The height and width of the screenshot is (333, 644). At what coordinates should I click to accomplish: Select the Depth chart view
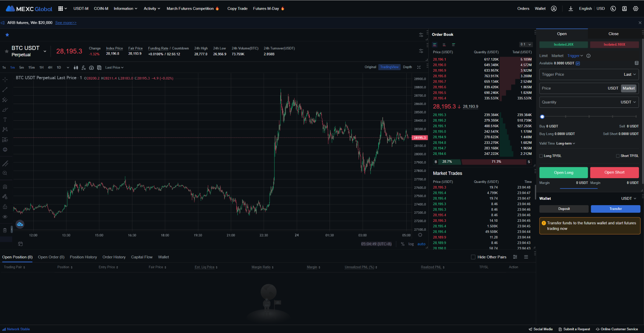(407, 67)
